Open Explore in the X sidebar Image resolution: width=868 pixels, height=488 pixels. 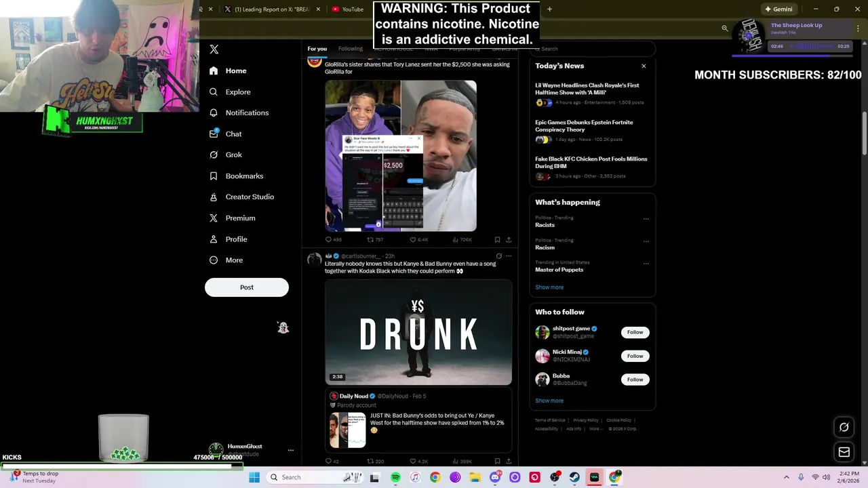click(230, 91)
